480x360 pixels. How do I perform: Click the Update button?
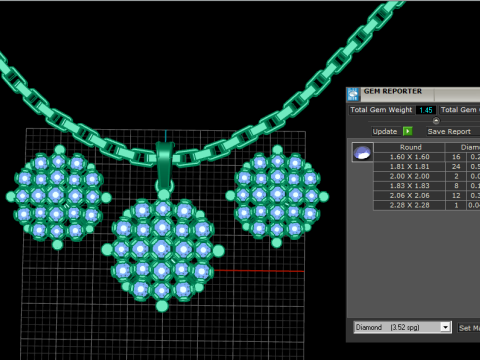[x=385, y=131]
